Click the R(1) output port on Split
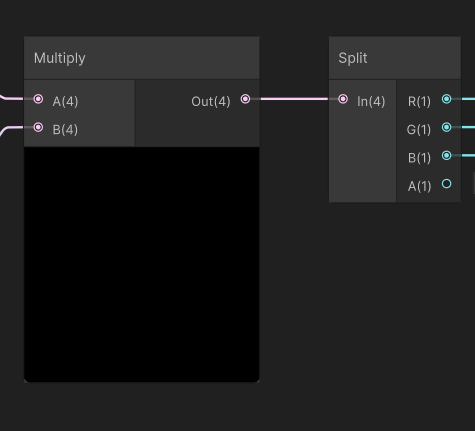This screenshot has width=475, height=431. point(447,99)
